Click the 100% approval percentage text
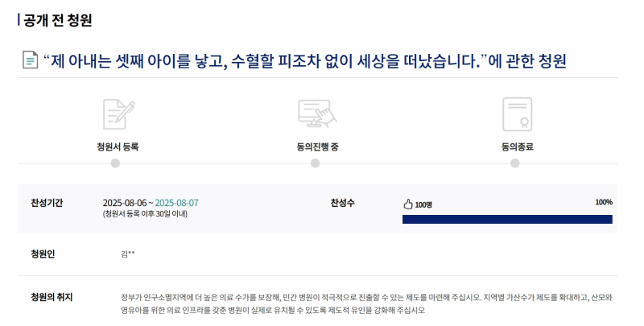This screenshot has height=326, width=644. click(x=604, y=202)
